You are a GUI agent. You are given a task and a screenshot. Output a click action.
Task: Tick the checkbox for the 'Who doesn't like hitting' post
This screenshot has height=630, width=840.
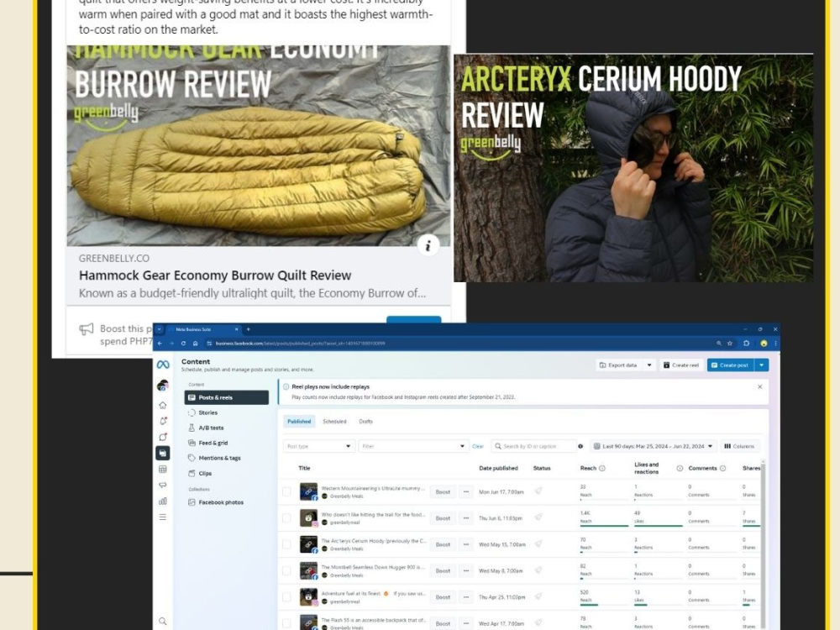[x=286, y=518]
